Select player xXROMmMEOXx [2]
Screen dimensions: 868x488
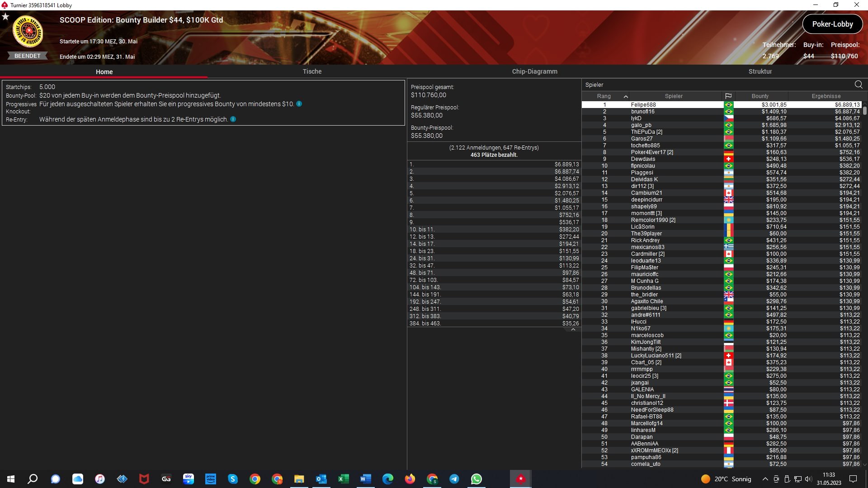pyautogui.click(x=722, y=450)
